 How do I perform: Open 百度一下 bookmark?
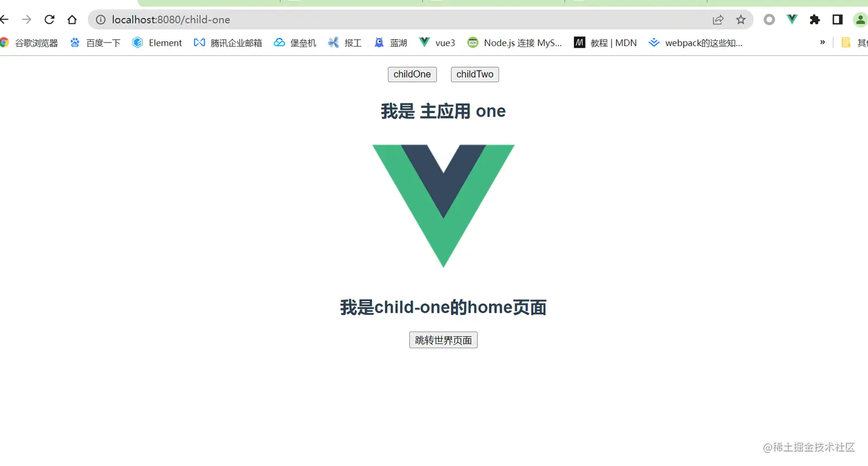point(95,43)
